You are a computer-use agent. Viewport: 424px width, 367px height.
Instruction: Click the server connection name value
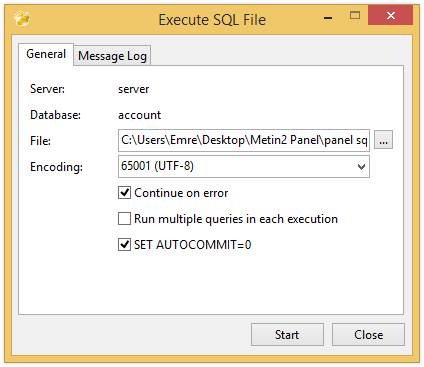click(x=133, y=89)
